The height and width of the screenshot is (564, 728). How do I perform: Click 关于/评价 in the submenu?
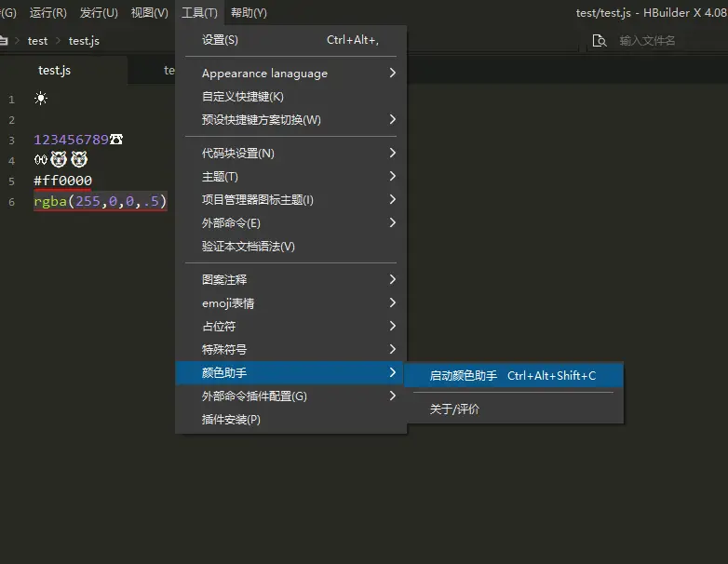click(x=514, y=409)
